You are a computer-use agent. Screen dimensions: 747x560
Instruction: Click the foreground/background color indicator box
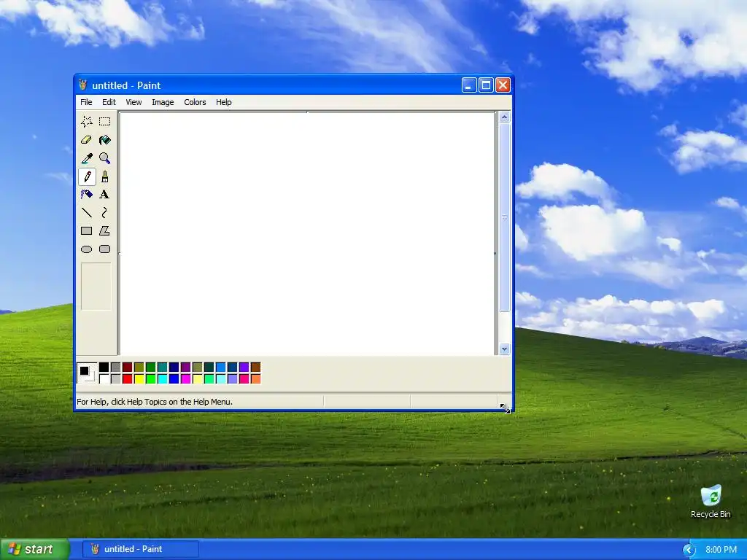pos(87,373)
